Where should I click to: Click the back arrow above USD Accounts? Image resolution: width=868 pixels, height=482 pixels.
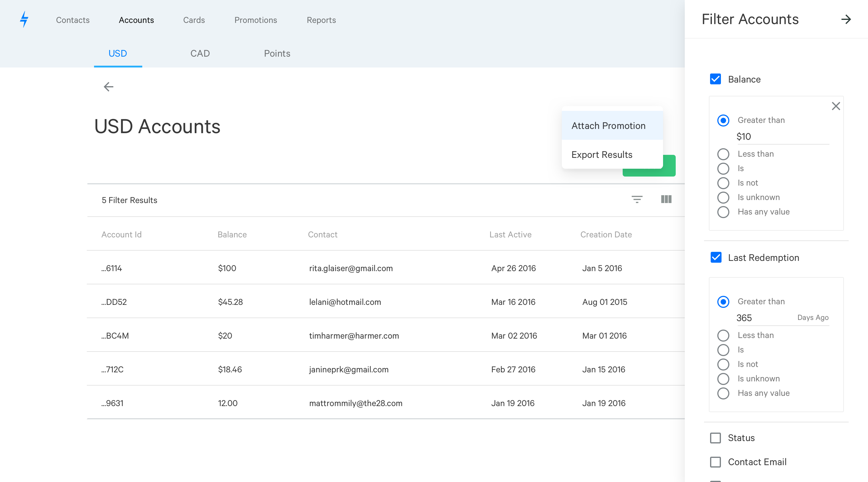coord(108,87)
